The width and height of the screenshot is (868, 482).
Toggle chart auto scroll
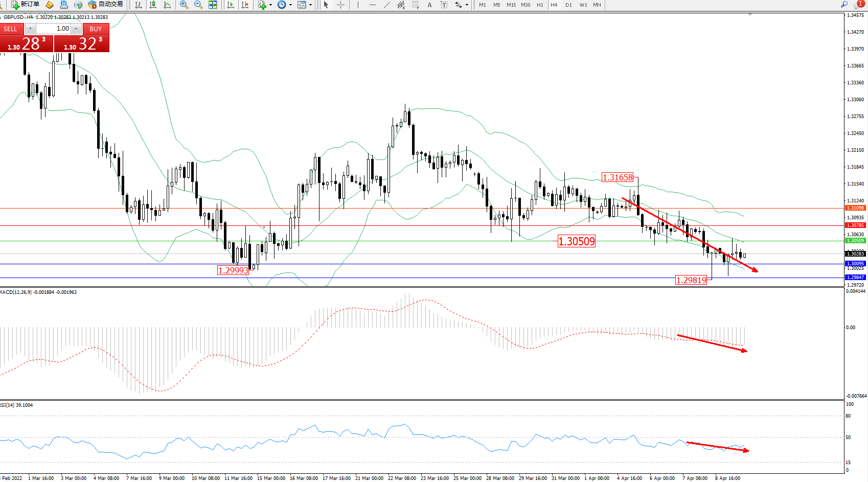[231, 5]
